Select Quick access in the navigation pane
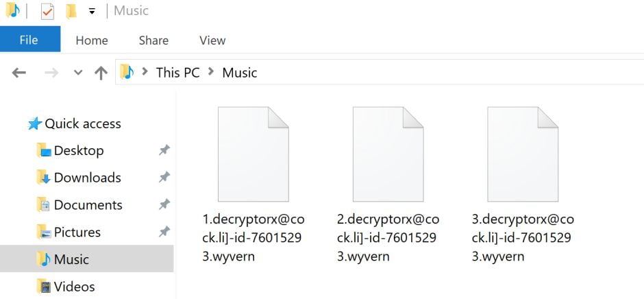Image resolution: width=644 pixels, height=299 pixels. pyautogui.click(x=82, y=124)
